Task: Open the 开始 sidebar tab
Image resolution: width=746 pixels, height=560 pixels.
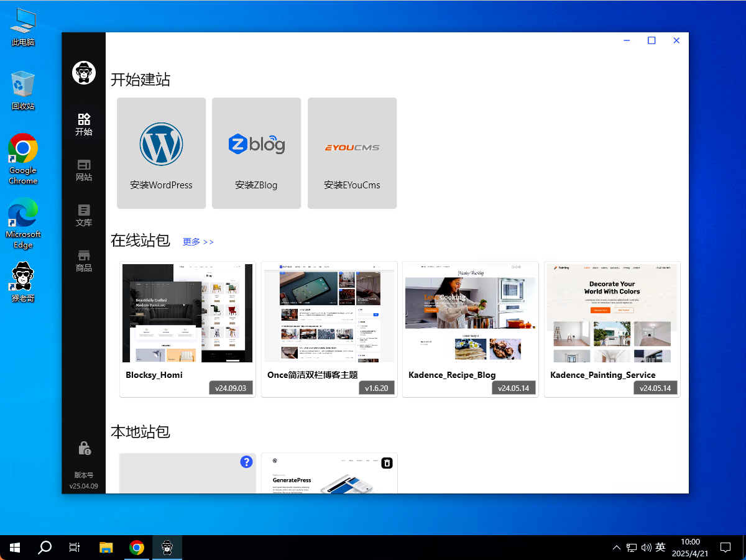Action: (x=83, y=124)
